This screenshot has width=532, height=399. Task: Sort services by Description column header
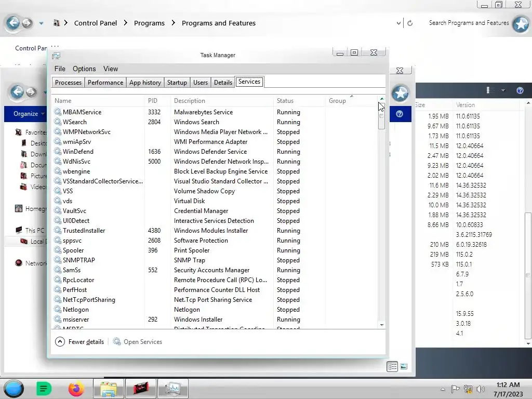pos(189,100)
